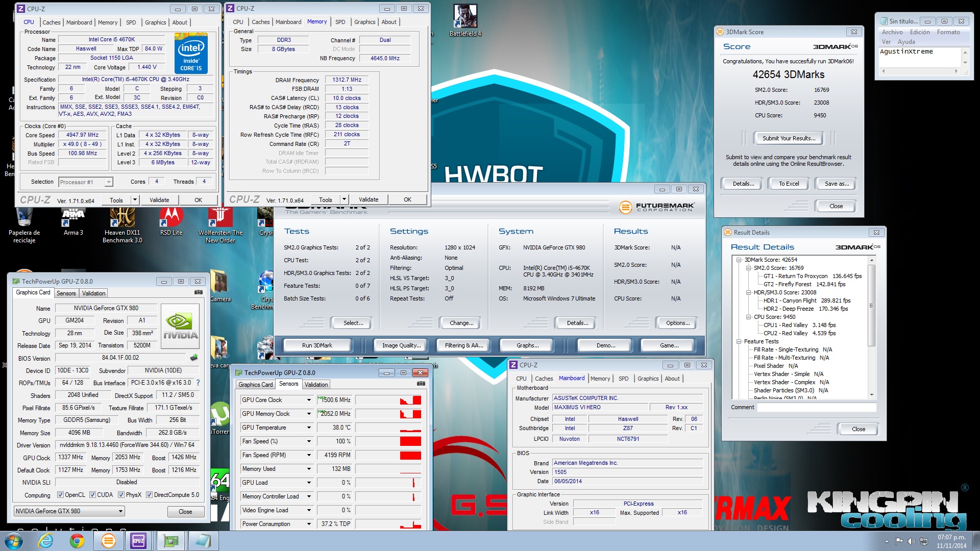Screen dimensions: 980x551
Task: Collapse the SM2.0 Score: 16769 tree node
Action: 749,268
